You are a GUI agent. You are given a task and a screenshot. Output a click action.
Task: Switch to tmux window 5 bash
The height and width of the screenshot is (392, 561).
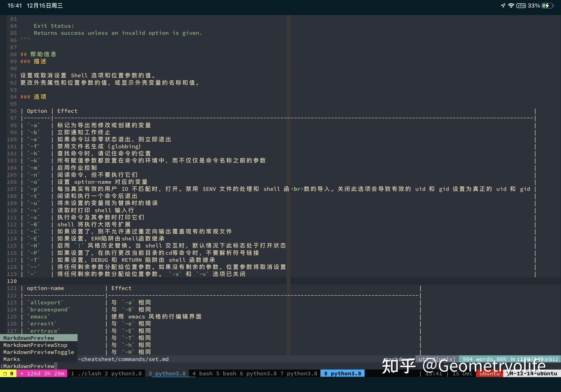[x=226, y=373]
